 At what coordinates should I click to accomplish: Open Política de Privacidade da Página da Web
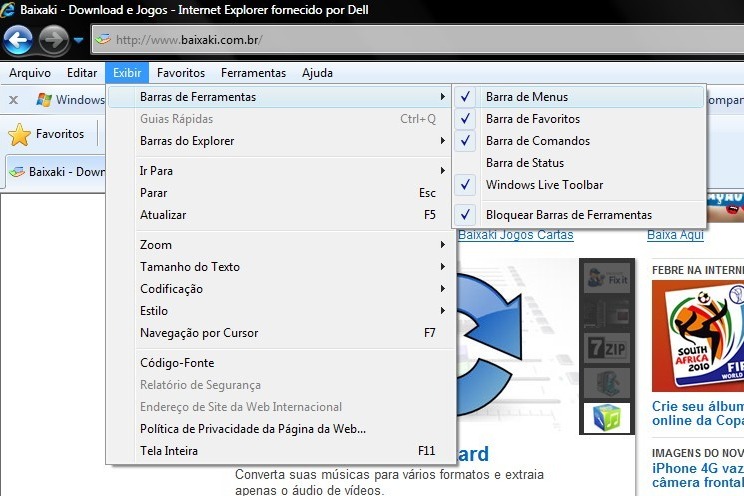[280, 429]
